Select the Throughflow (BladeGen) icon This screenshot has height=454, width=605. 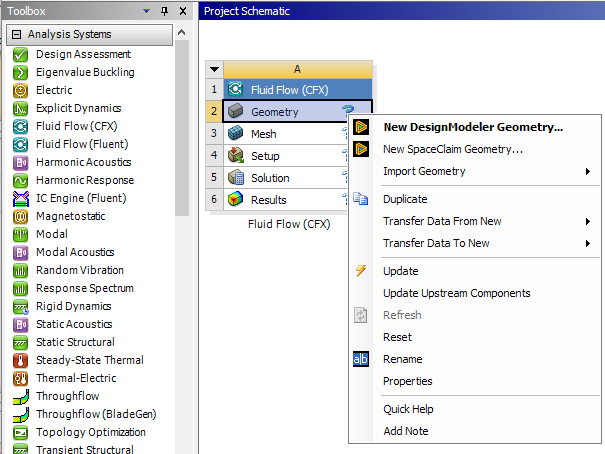20,414
